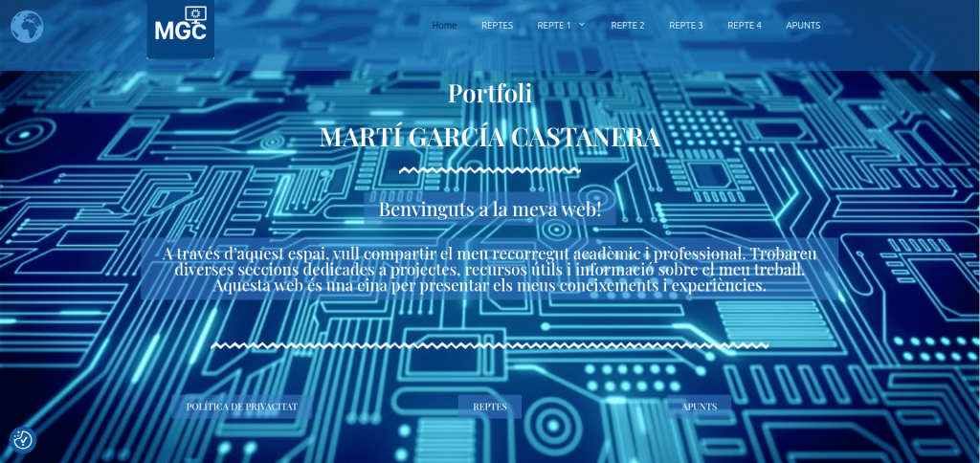
Task: Open APUNTS in the top navigation bar
Action: coord(803,26)
